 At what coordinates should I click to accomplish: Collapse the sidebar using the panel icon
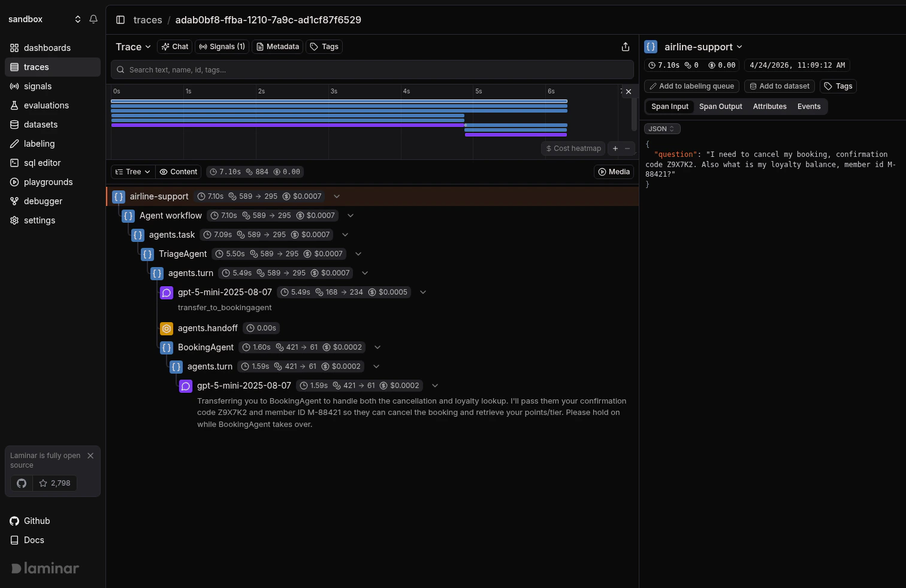tap(120, 20)
